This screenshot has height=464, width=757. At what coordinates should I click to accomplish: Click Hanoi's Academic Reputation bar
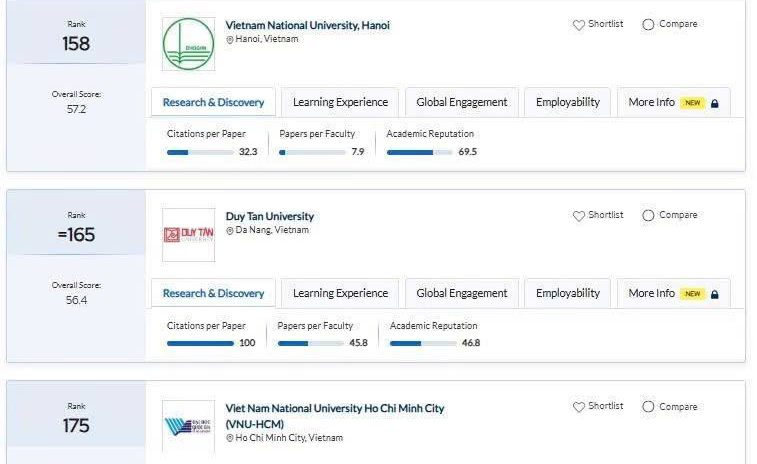[420, 153]
